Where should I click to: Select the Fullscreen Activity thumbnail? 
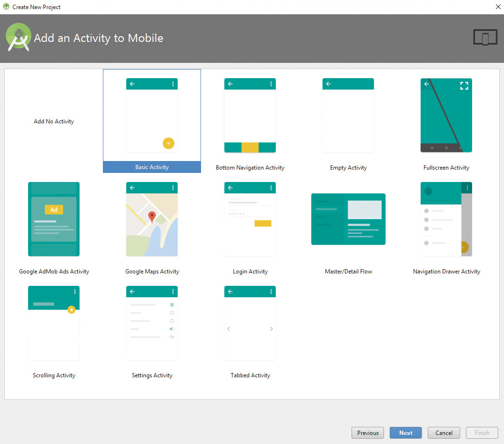coord(446,115)
